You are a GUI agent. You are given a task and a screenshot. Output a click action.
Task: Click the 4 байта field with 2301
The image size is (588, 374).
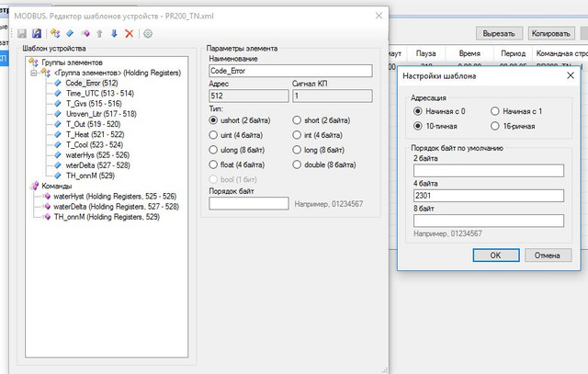[x=489, y=196]
